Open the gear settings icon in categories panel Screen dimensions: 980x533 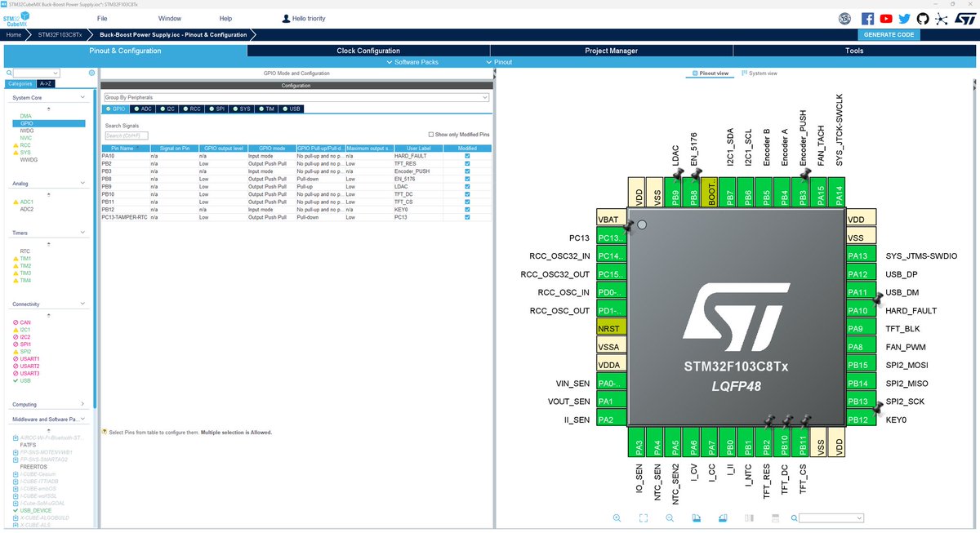pyautogui.click(x=91, y=73)
